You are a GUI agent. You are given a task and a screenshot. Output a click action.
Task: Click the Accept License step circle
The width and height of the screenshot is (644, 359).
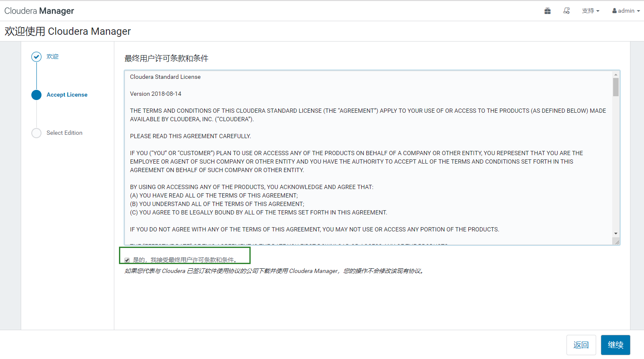point(36,95)
